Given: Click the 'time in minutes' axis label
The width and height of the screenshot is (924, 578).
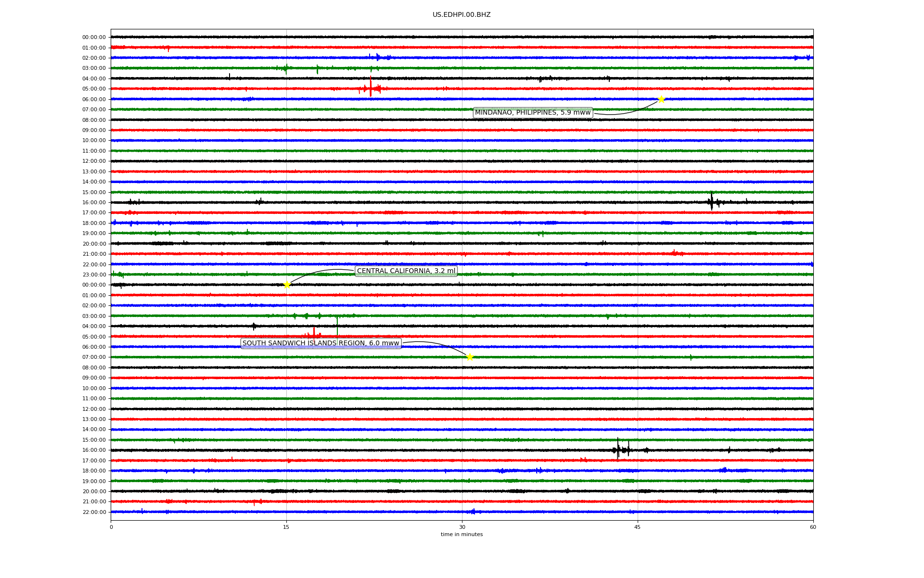Looking at the screenshot, I should coord(461,535).
